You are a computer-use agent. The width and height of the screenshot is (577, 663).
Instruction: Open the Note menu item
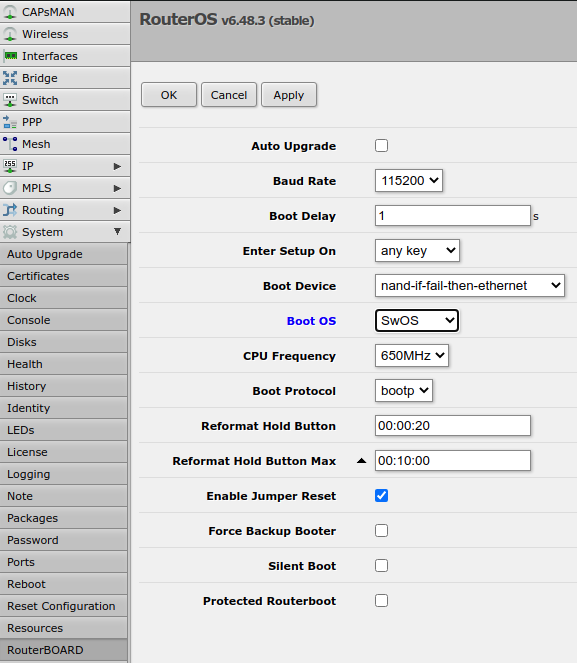(63, 496)
